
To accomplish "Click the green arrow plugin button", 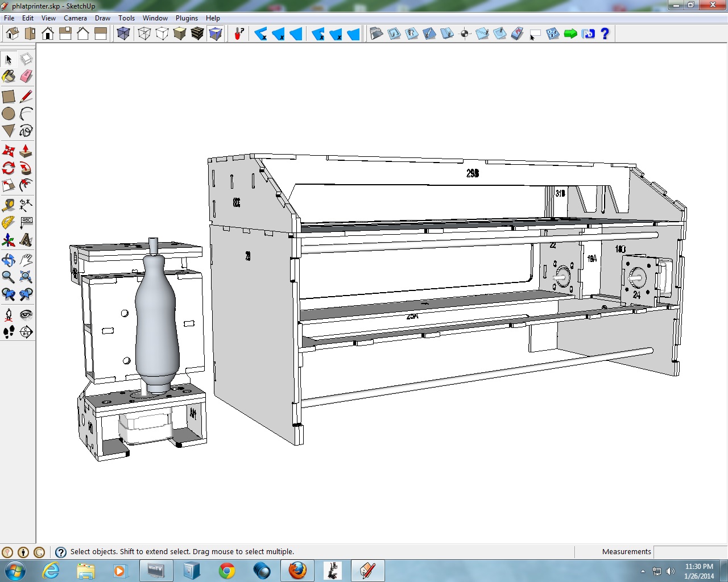I will click(x=570, y=34).
